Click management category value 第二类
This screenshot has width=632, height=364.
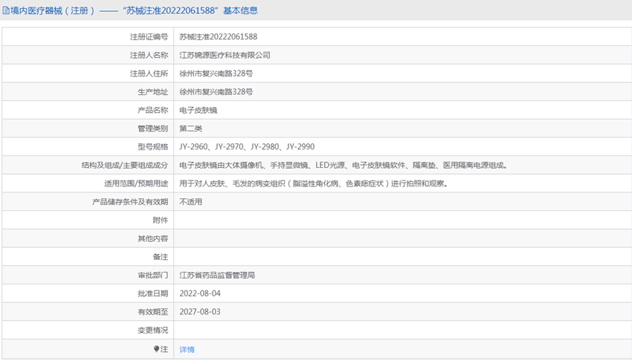(x=190, y=129)
